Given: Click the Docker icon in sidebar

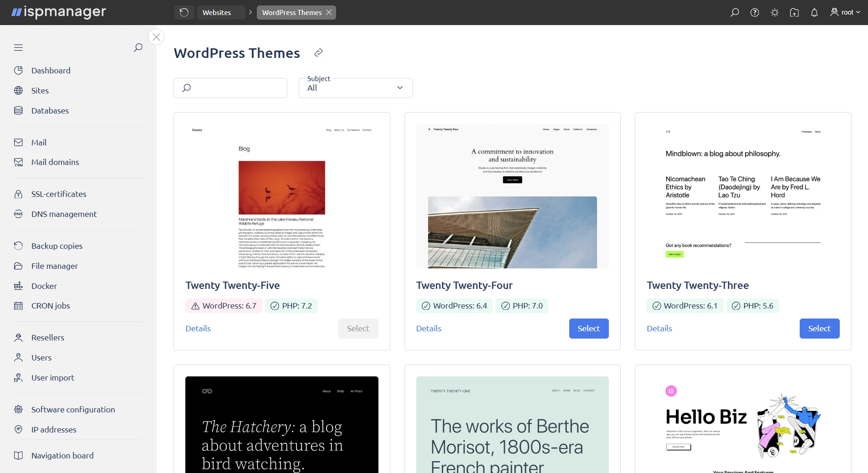Looking at the screenshot, I should 18,286.
